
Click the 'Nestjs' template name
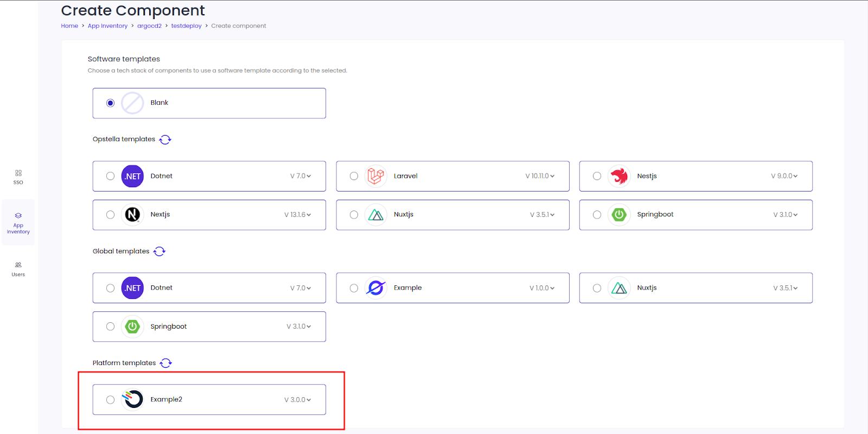tap(647, 176)
